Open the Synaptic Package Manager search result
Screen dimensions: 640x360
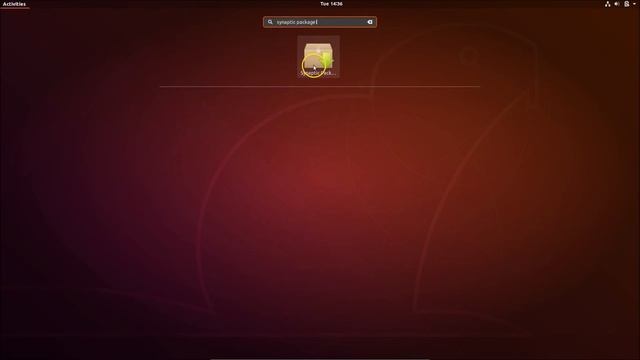coord(318,57)
